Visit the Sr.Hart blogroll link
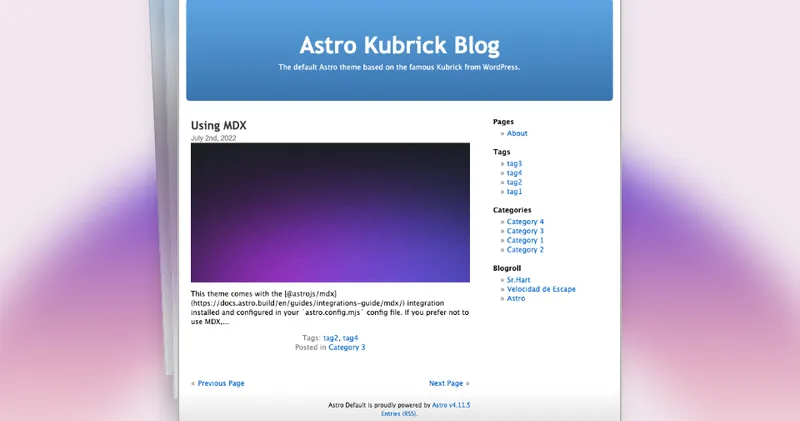800x421 pixels. coord(517,280)
